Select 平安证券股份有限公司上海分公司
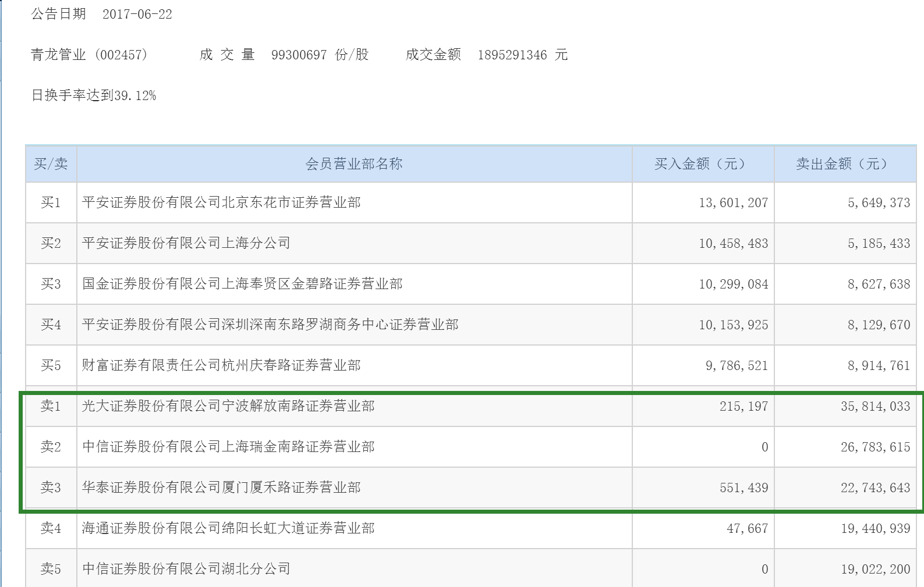 pyautogui.click(x=186, y=243)
